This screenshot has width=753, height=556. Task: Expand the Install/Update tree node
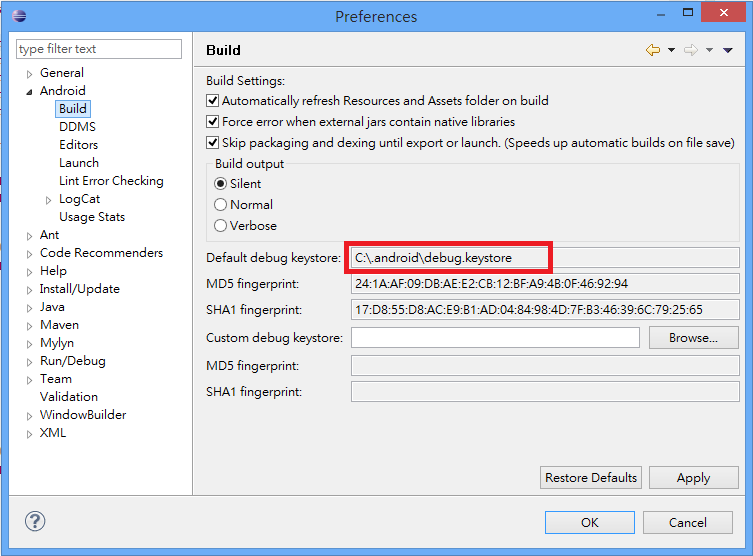[29, 290]
